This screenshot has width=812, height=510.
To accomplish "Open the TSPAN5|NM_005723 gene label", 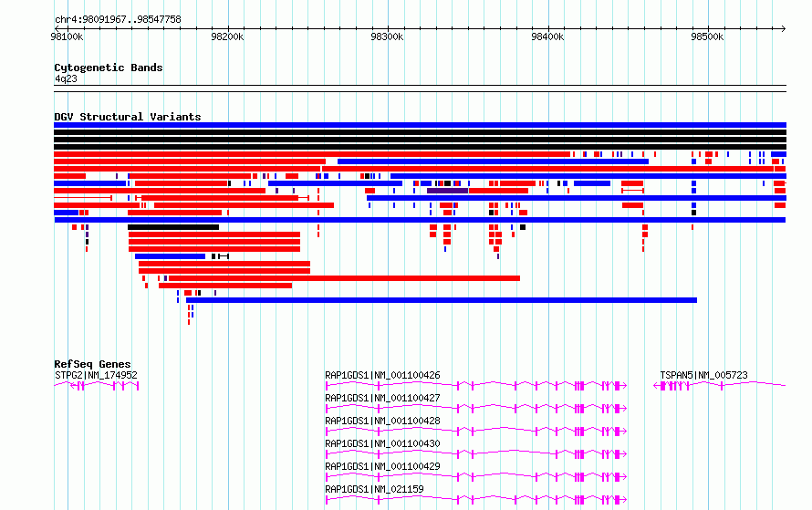I will pyautogui.click(x=703, y=375).
